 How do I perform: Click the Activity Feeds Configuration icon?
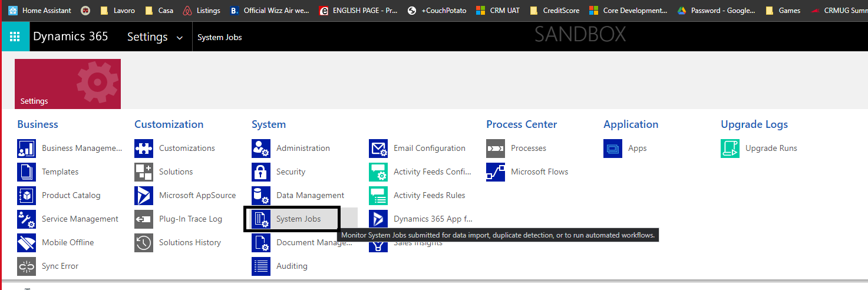pyautogui.click(x=378, y=172)
